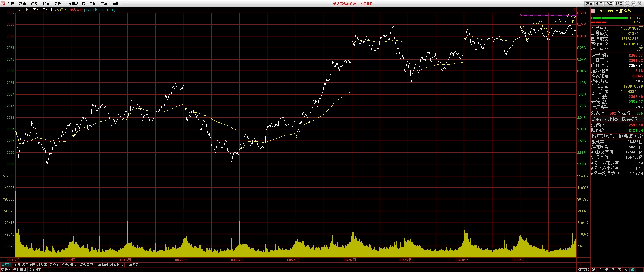Click the 最近10日分时 label in chart header
The height and width of the screenshot is (273, 644).
(x=42, y=10)
